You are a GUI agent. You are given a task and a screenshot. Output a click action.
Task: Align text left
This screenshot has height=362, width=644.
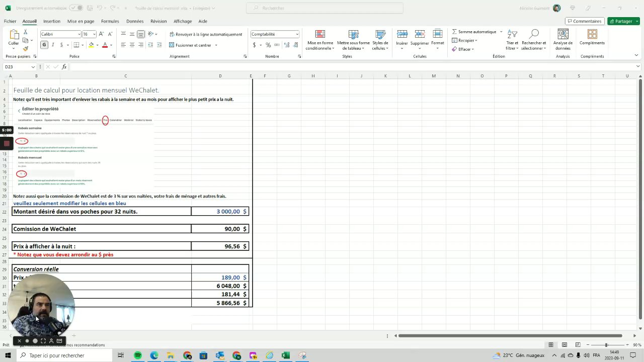[x=123, y=45]
